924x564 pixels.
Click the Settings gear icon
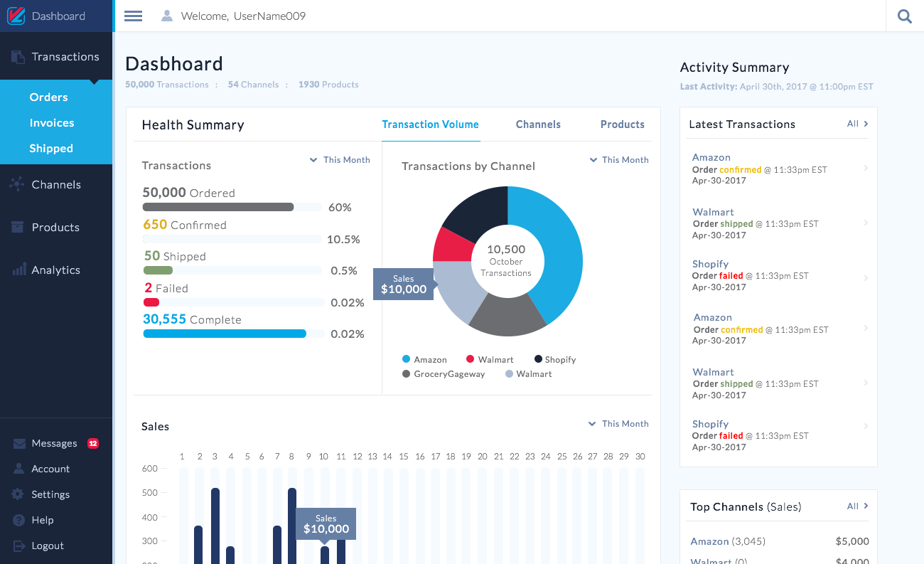[x=18, y=494]
